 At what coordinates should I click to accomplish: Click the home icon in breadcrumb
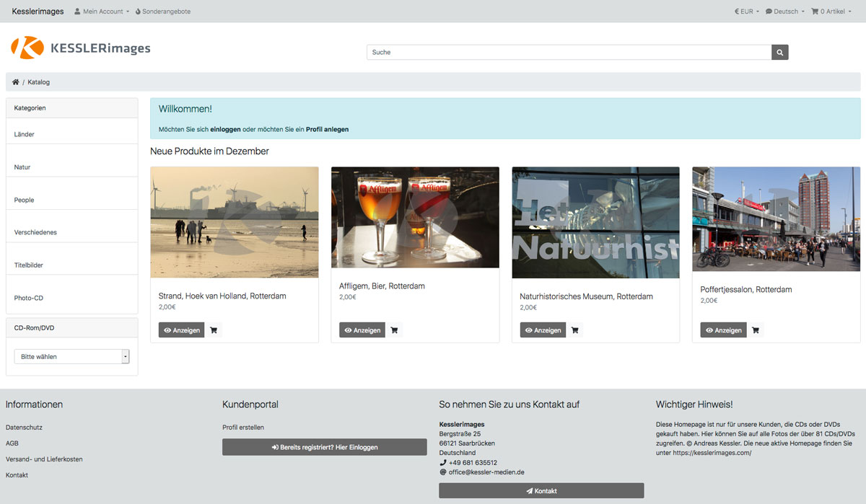(x=16, y=82)
